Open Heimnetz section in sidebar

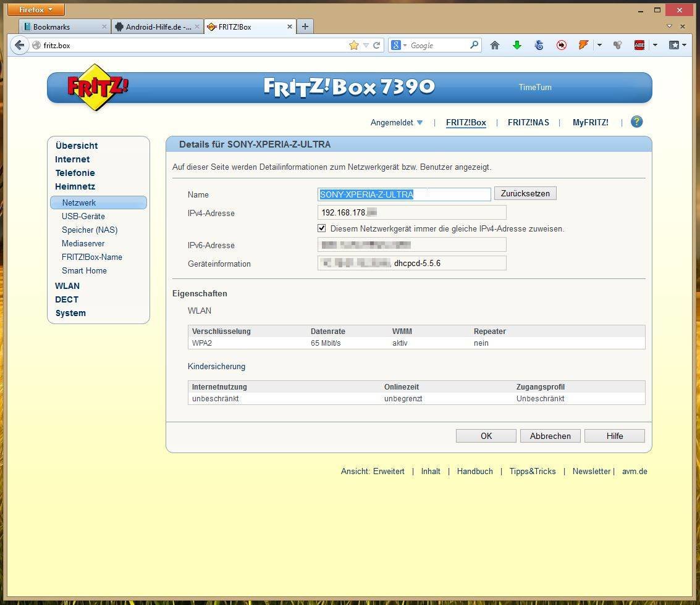(75, 186)
